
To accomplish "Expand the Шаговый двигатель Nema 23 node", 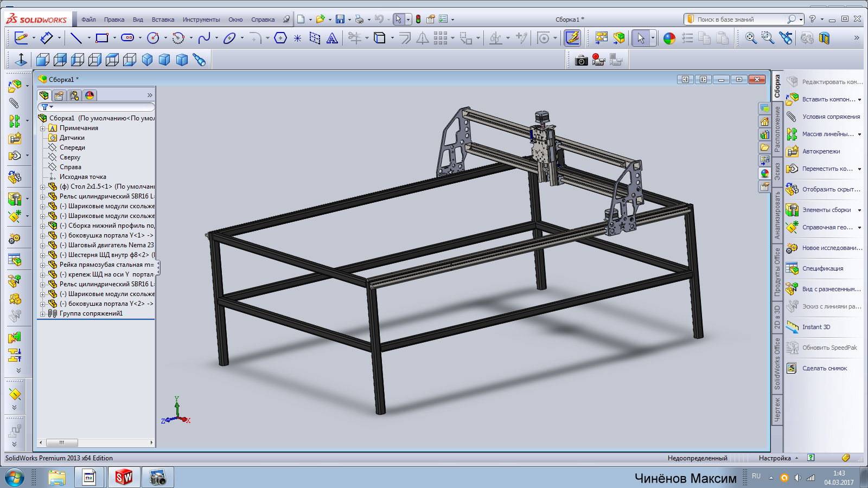I will click(x=43, y=246).
